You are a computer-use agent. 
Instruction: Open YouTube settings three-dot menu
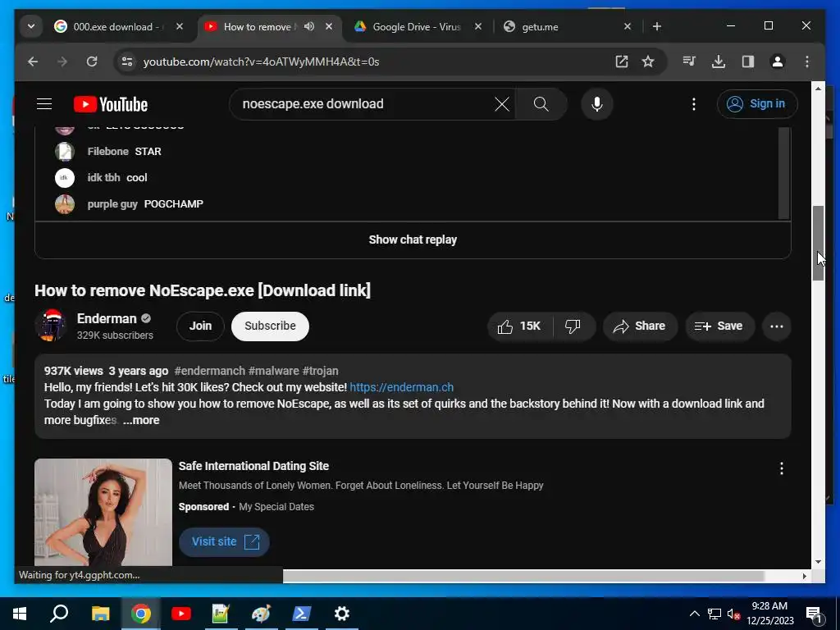pyautogui.click(x=694, y=104)
